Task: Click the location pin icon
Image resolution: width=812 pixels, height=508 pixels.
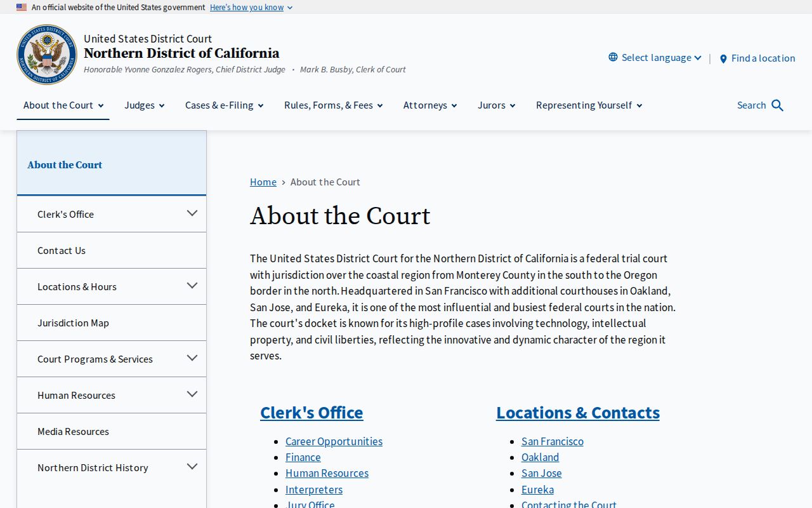Action: pos(723,58)
